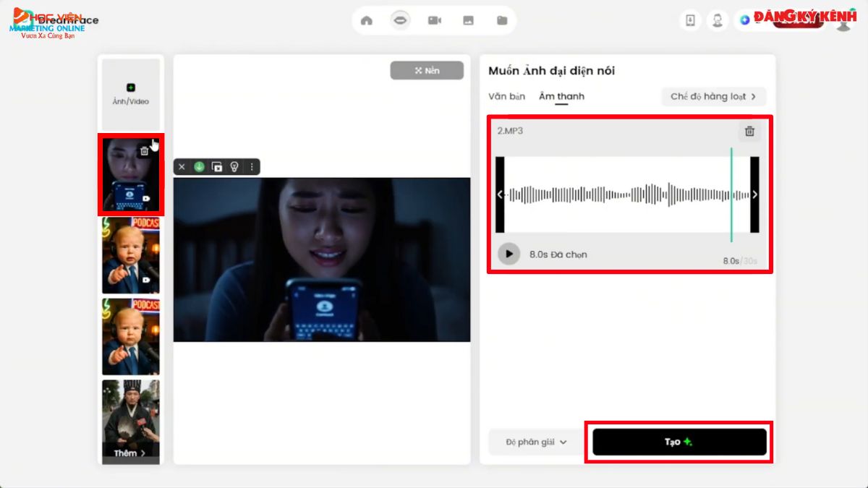Screen dimensions: 868x488
Task: Click the Nền background button
Action: coord(427,70)
